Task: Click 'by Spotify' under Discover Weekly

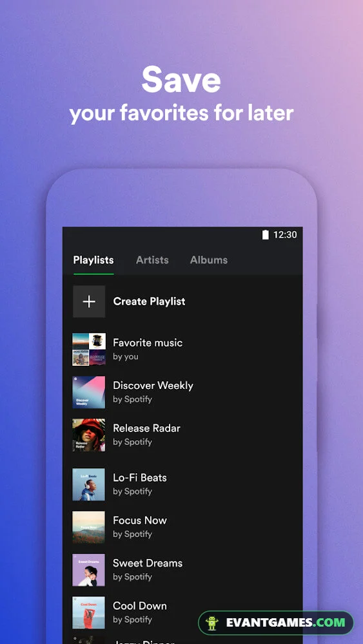Action: [132, 399]
